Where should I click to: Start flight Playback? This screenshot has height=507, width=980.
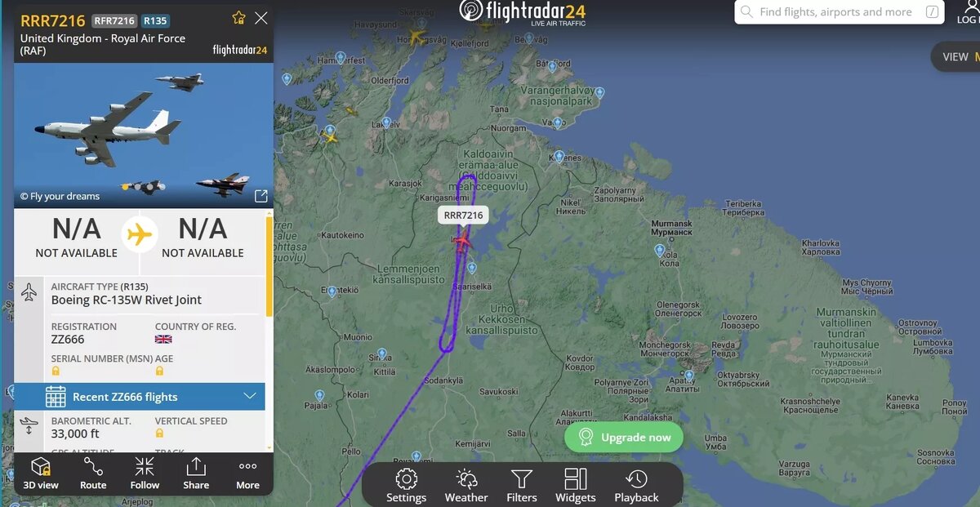(636, 486)
